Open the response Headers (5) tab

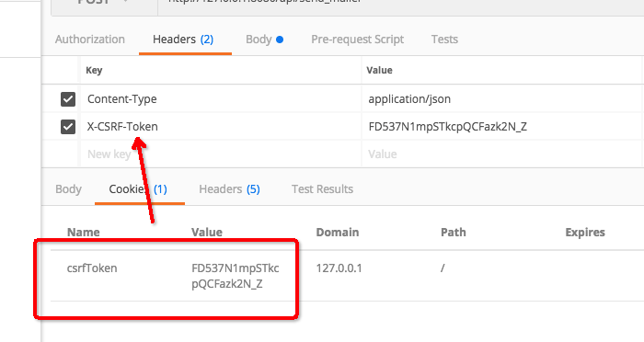coord(229,189)
